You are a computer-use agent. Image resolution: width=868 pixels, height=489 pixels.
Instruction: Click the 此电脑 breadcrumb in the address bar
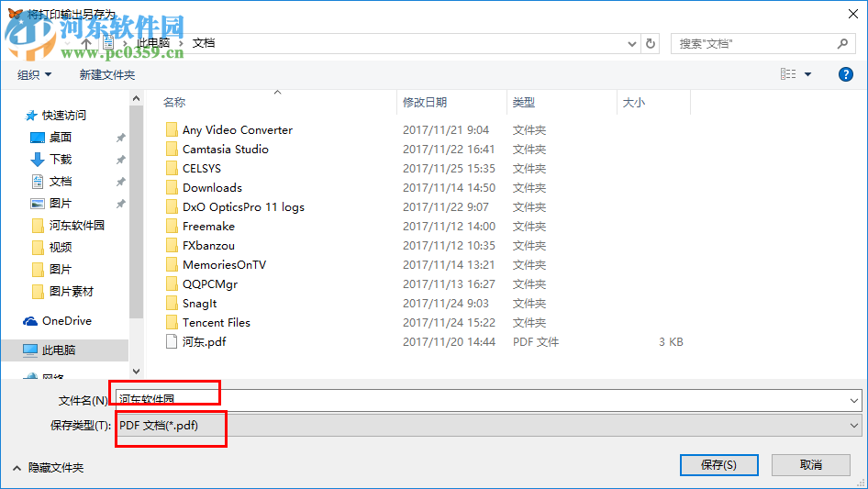tap(153, 43)
